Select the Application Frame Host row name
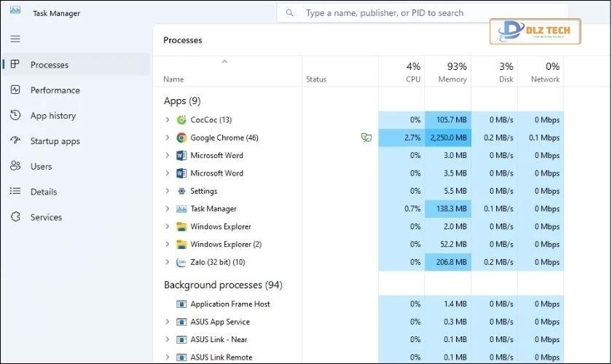The image size is (612, 364). pyautogui.click(x=230, y=304)
